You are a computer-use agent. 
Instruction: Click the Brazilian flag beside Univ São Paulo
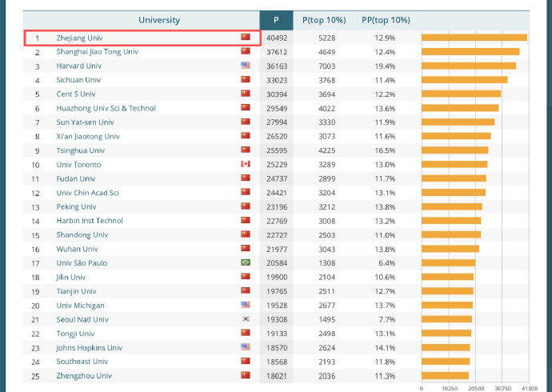point(246,262)
